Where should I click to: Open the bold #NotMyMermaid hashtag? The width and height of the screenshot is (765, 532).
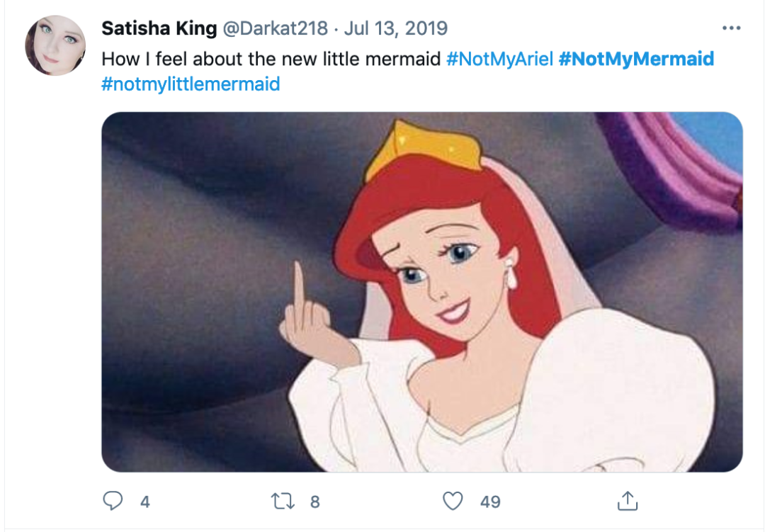(x=635, y=58)
